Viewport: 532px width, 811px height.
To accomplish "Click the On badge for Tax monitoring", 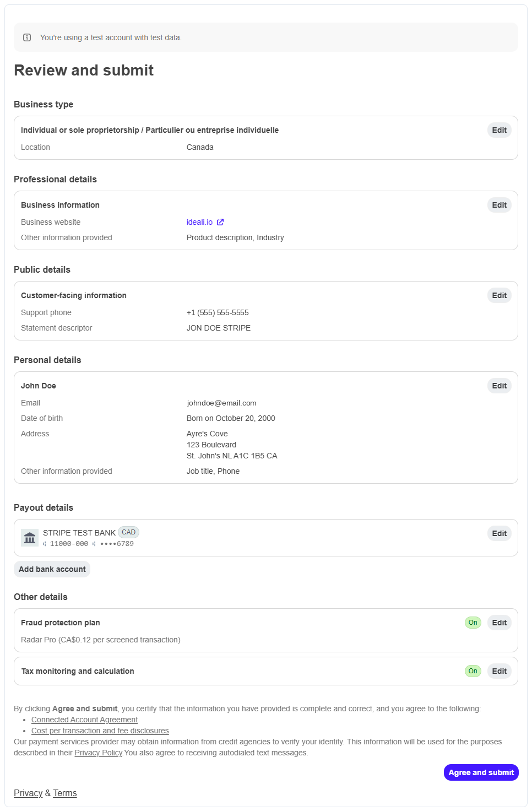I will coord(473,671).
